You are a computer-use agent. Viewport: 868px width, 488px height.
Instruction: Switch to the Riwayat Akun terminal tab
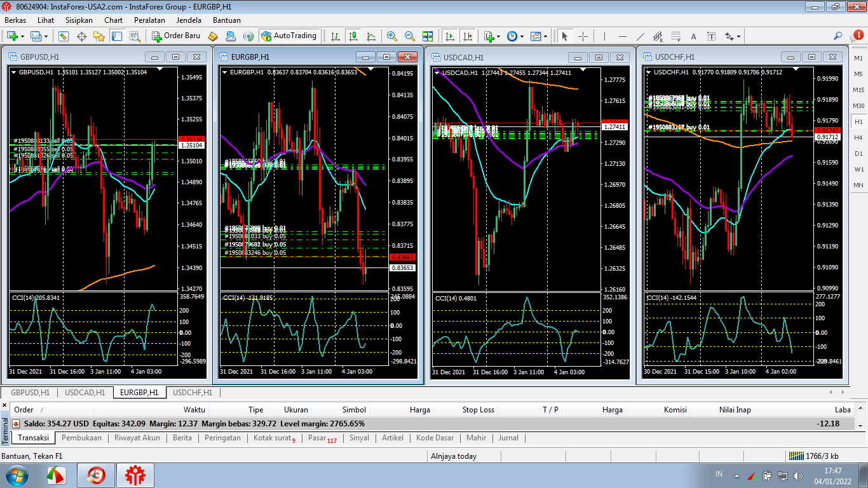click(x=137, y=438)
